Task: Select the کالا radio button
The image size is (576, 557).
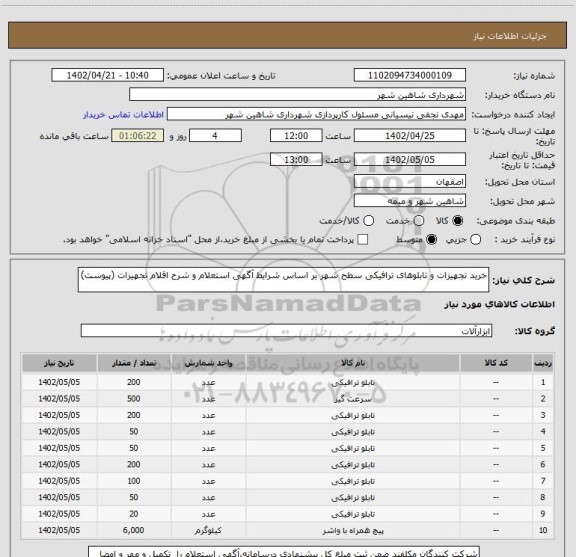Action: [x=458, y=221]
